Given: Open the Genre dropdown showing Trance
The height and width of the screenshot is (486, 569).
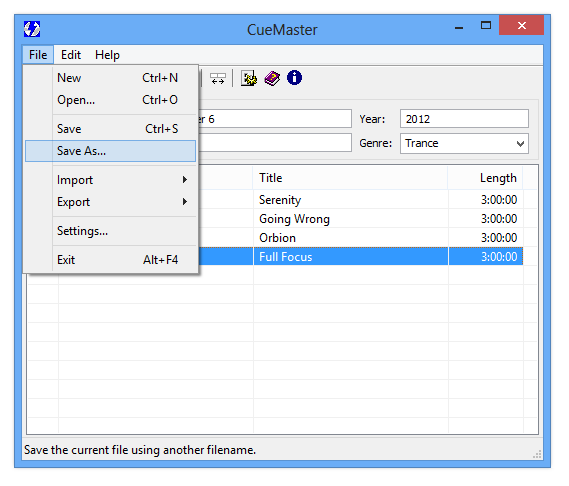Looking at the screenshot, I should click(x=464, y=143).
